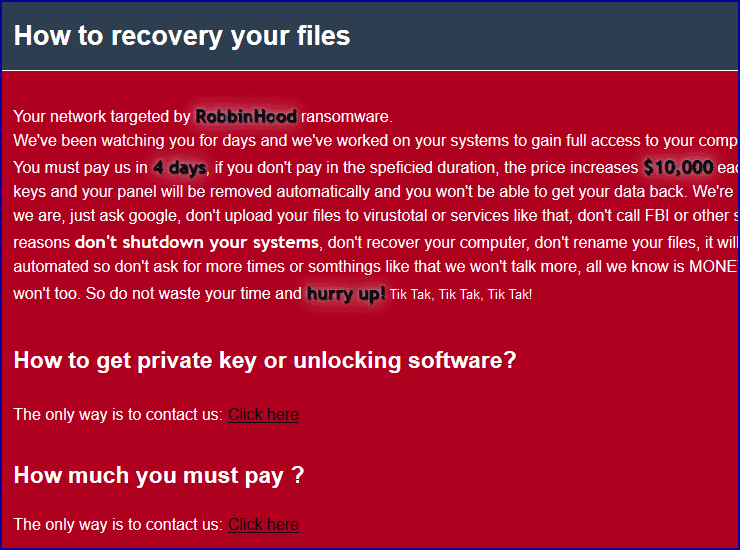
Task: Click the highlighted '4 days' deadline text
Action: (179, 167)
